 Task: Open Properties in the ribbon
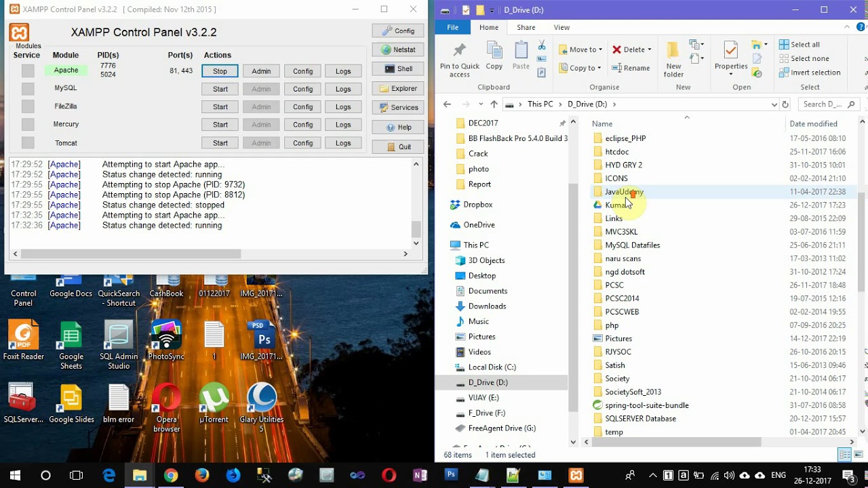[x=730, y=58]
